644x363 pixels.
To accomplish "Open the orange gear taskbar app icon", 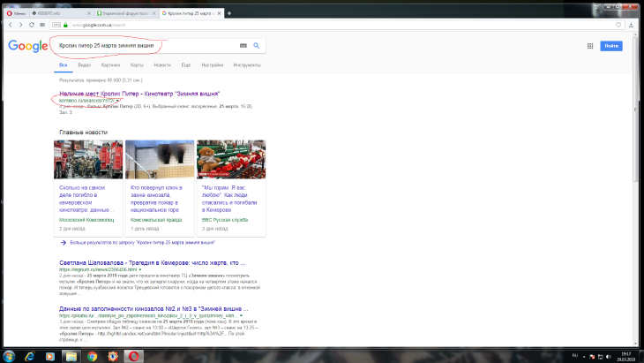I will 113,357.
